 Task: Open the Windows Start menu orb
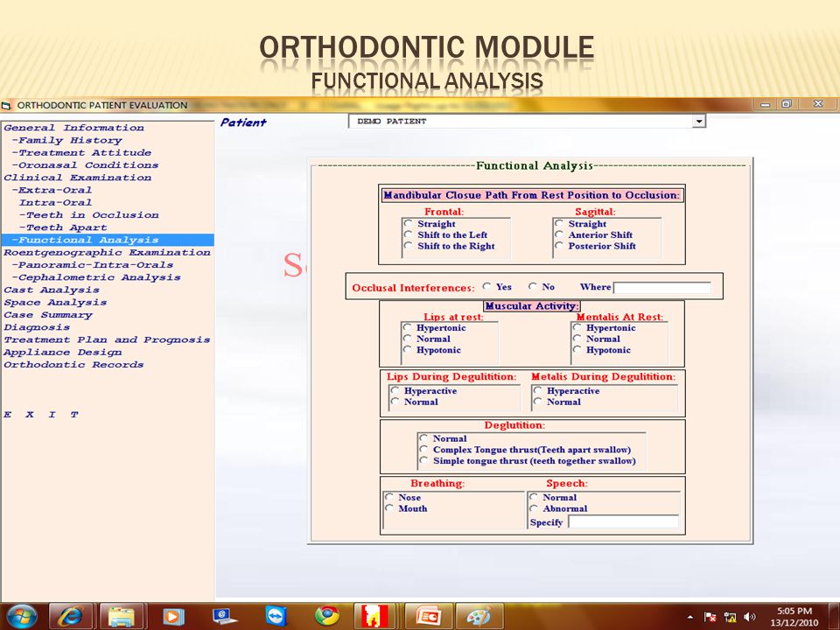pos(20,616)
